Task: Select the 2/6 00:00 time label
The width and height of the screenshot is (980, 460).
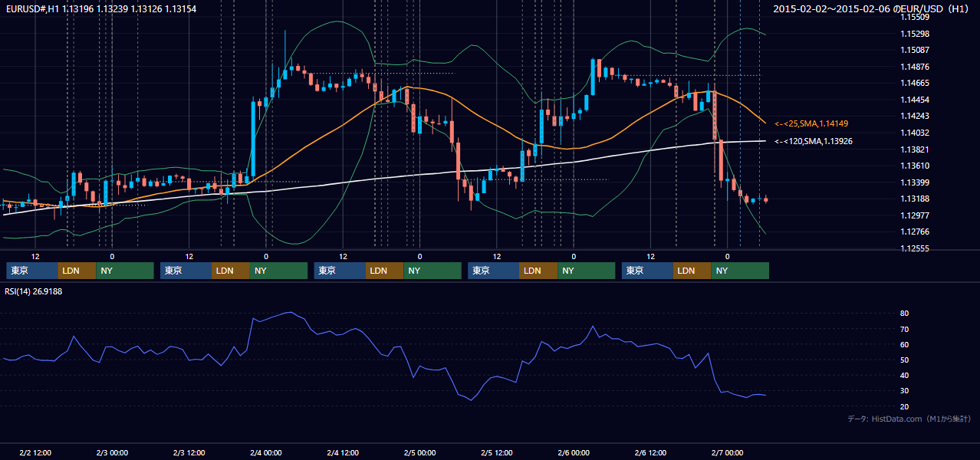Action: pyautogui.click(x=574, y=452)
